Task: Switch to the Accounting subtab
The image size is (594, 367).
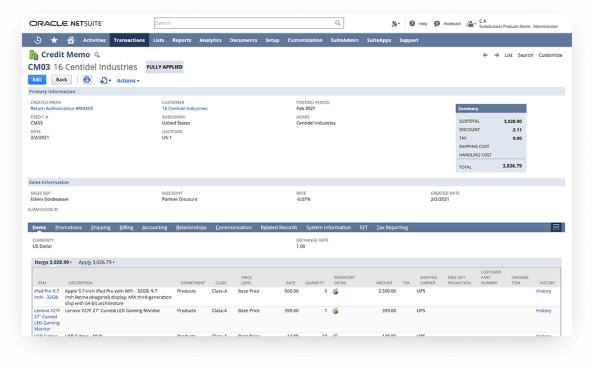Action: (x=154, y=227)
